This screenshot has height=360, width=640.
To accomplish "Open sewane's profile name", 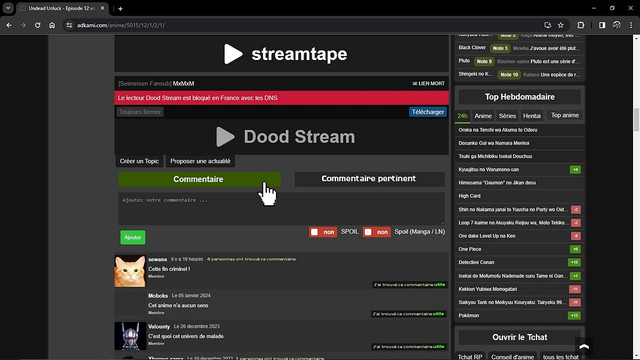I will (158, 259).
